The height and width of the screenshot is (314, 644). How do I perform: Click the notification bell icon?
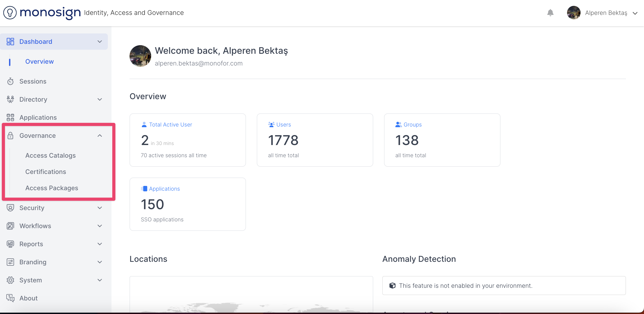550,13
